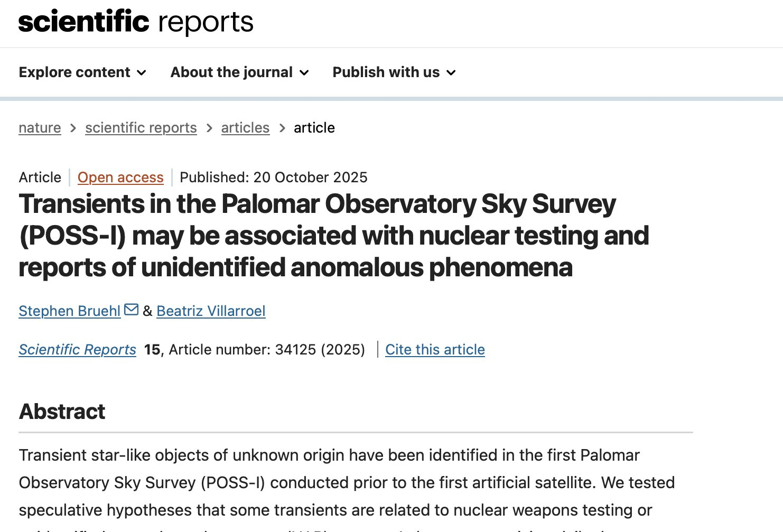
Task: Click the Open access link
Action: click(x=120, y=178)
